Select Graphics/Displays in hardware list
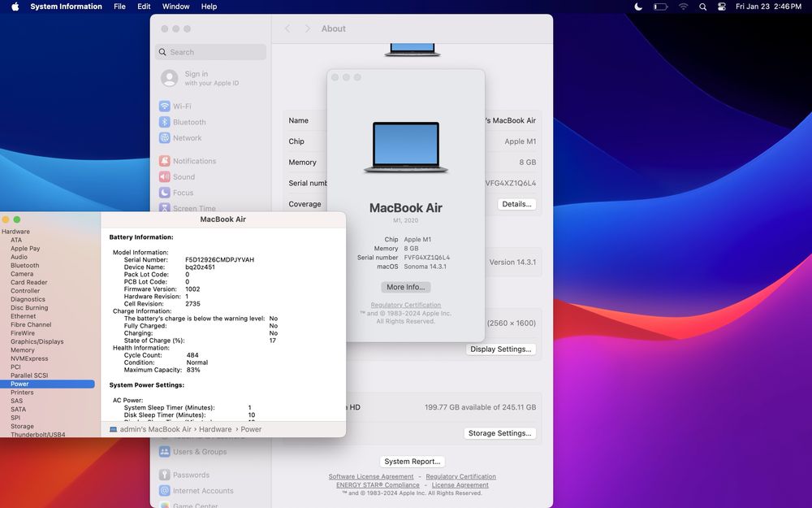The height and width of the screenshot is (508, 812). click(x=37, y=341)
